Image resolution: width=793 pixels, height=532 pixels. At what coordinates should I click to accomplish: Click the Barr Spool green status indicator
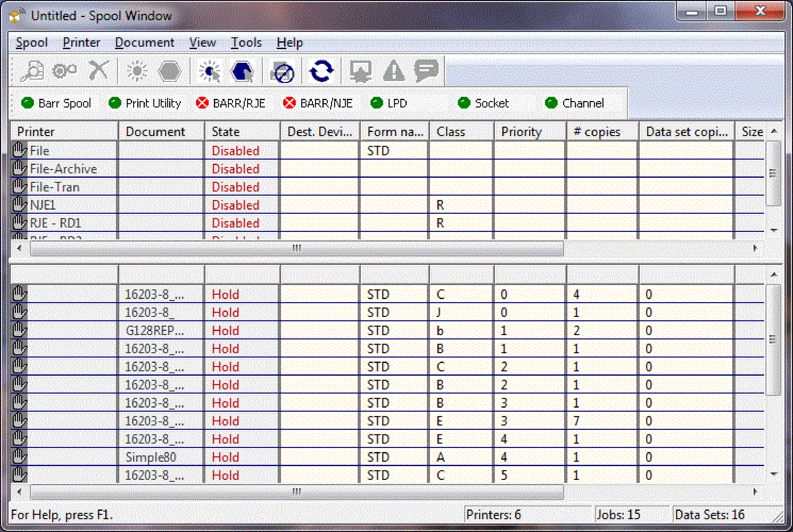pyautogui.click(x=28, y=103)
